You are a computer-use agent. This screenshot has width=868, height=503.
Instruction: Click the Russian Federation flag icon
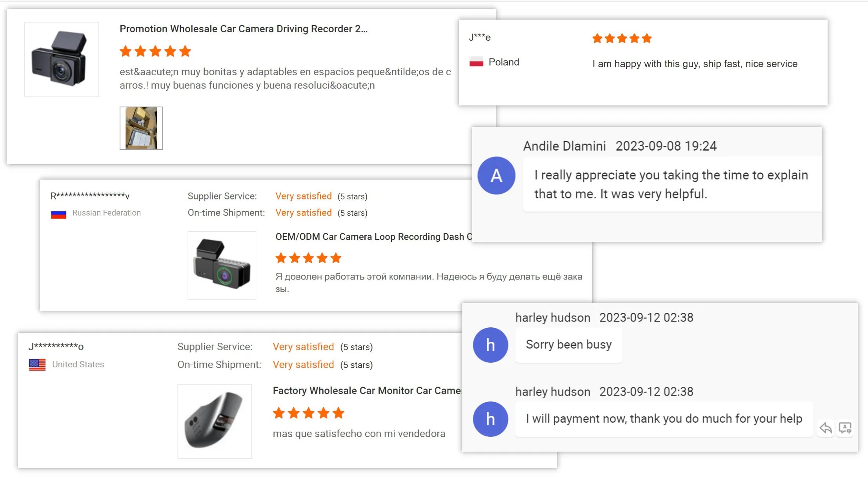[x=58, y=214]
